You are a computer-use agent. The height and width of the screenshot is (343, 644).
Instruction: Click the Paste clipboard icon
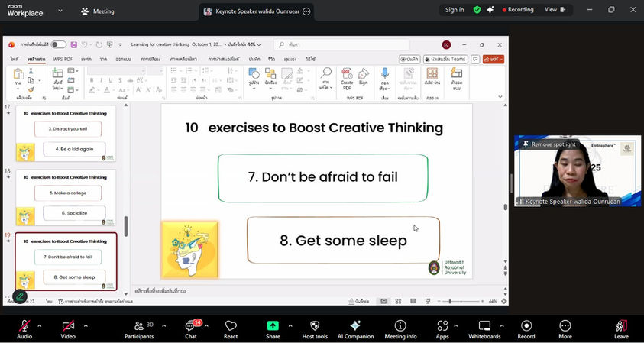coord(18,73)
